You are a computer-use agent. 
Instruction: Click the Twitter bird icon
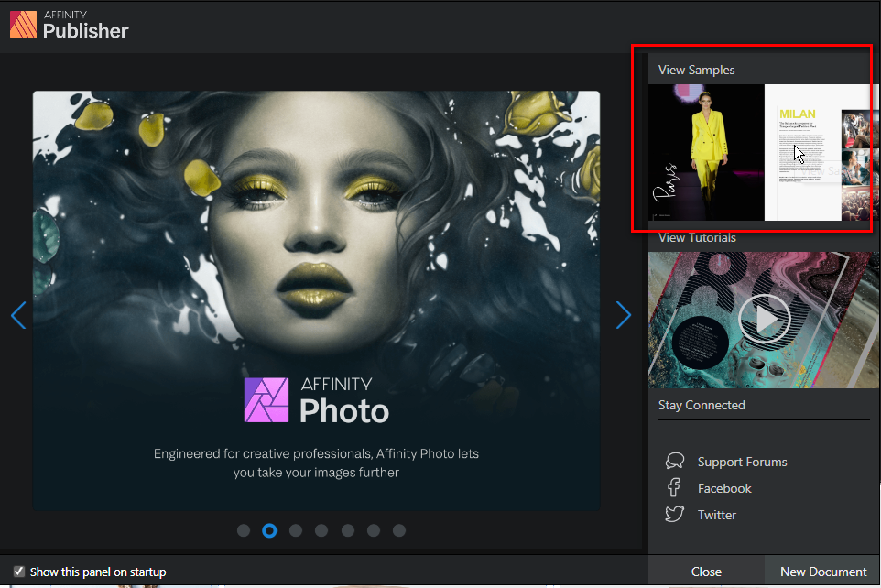point(674,515)
